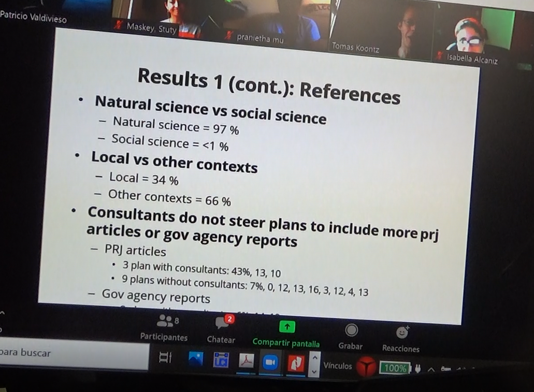Open the Participantes panel in Zoom
534x392 pixels.
click(x=165, y=328)
